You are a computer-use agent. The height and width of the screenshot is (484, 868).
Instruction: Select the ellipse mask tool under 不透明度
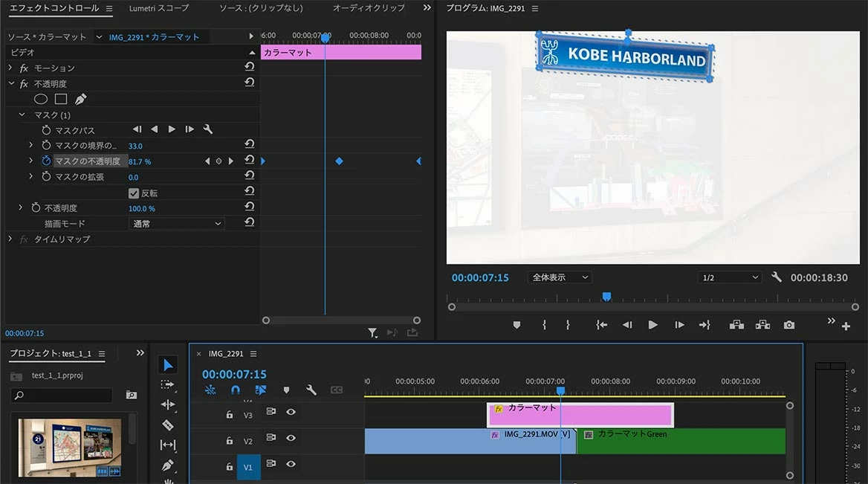40,99
